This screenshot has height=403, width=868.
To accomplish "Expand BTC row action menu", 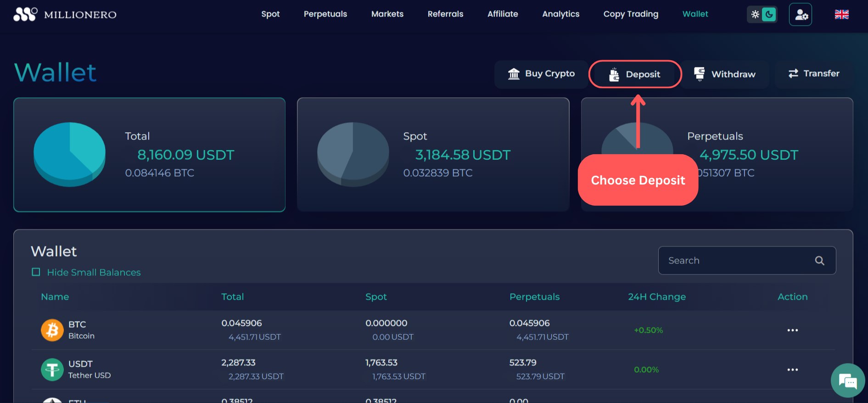I will (x=792, y=330).
